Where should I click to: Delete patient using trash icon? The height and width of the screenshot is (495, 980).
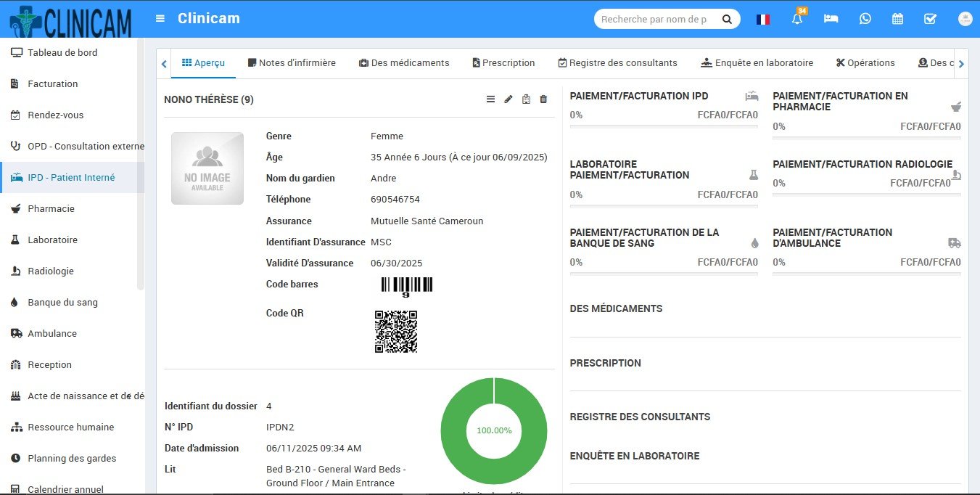pos(543,99)
